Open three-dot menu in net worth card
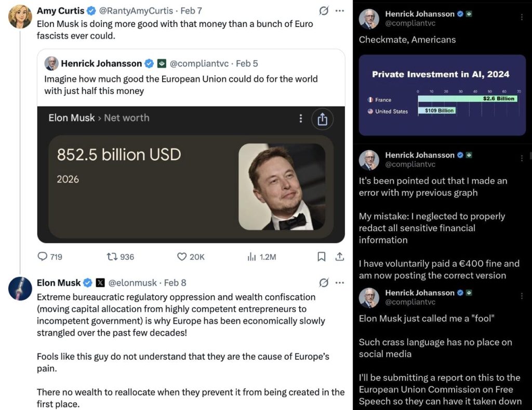The image size is (532, 410). pyautogui.click(x=300, y=119)
